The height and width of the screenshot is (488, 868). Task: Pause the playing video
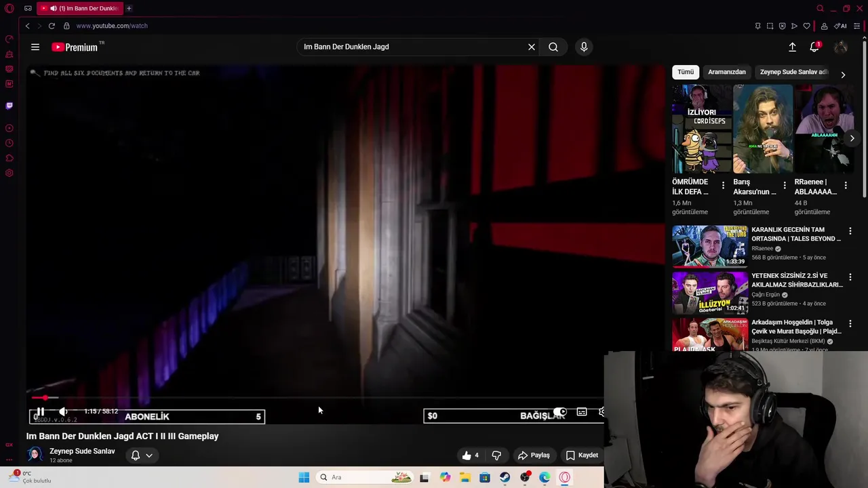coord(40,411)
